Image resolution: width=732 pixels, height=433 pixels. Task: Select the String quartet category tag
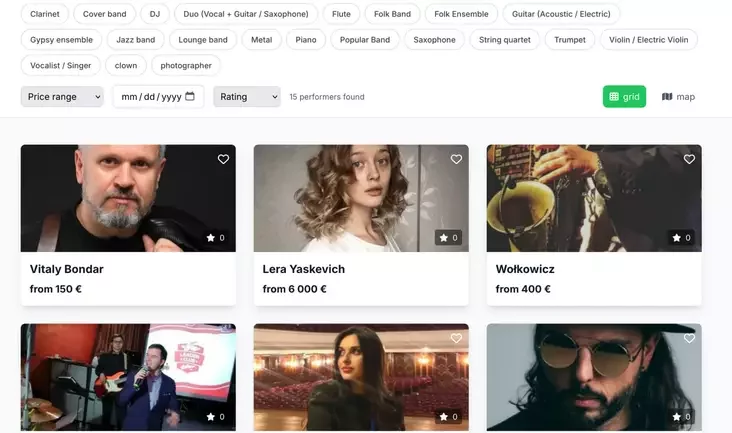tap(506, 40)
